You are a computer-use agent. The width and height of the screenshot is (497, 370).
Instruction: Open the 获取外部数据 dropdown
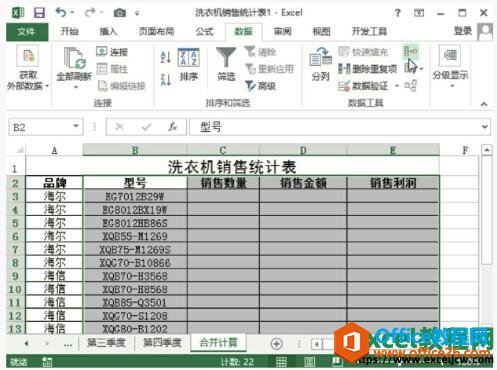point(28,69)
